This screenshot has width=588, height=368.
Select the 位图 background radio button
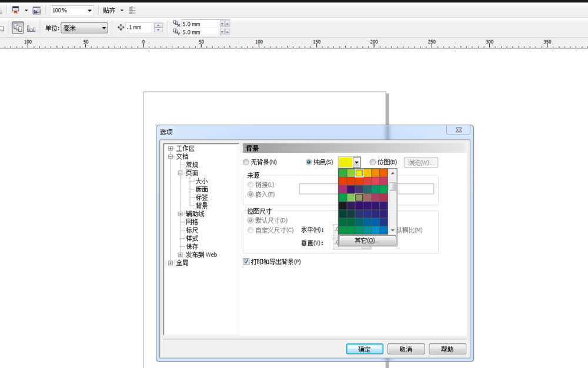373,162
